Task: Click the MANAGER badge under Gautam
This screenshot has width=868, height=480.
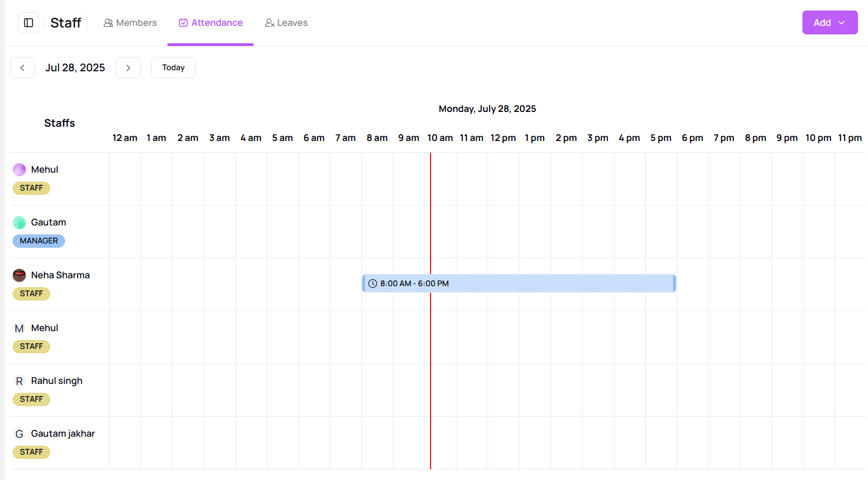Action: coord(39,241)
